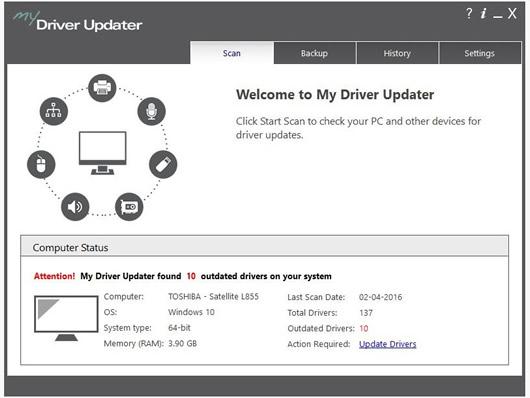Click the OS value Windows 10

pyautogui.click(x=191, y=312)
